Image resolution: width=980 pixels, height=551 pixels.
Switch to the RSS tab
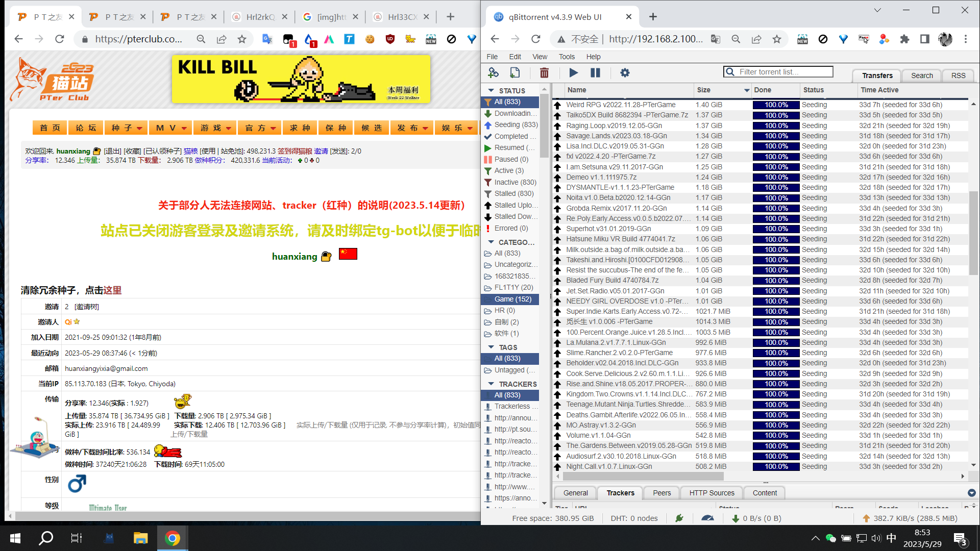coord(958,76)
